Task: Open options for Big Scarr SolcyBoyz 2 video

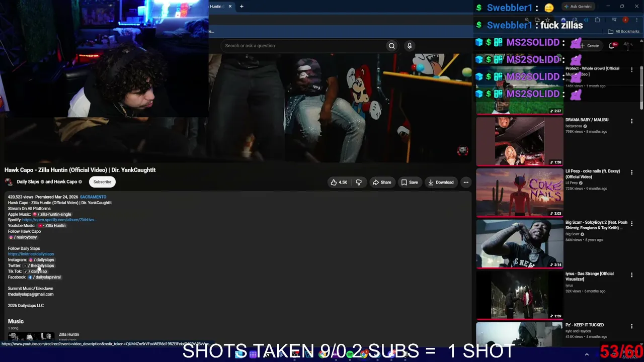Action: tap(632, 224)
